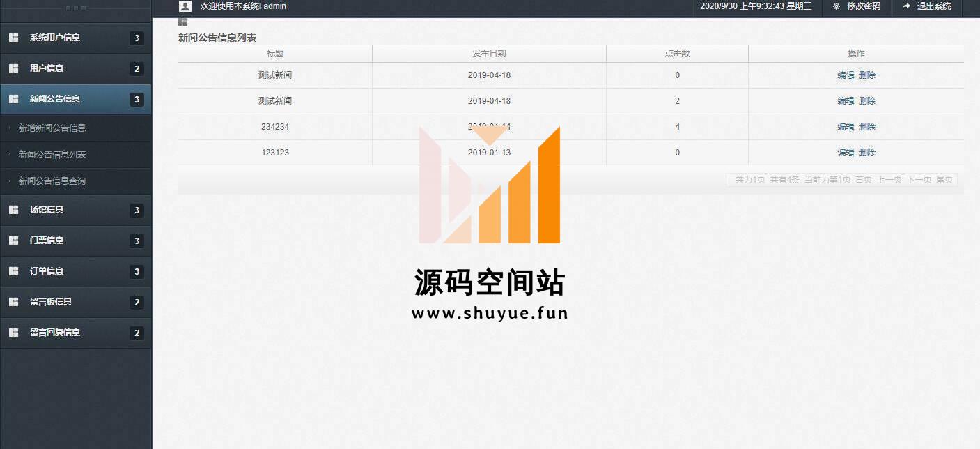The height and width of the screenshot is (449, 980).
Task: Click the grid icon beside 新闻公告信息
Action: pos(13,99)
